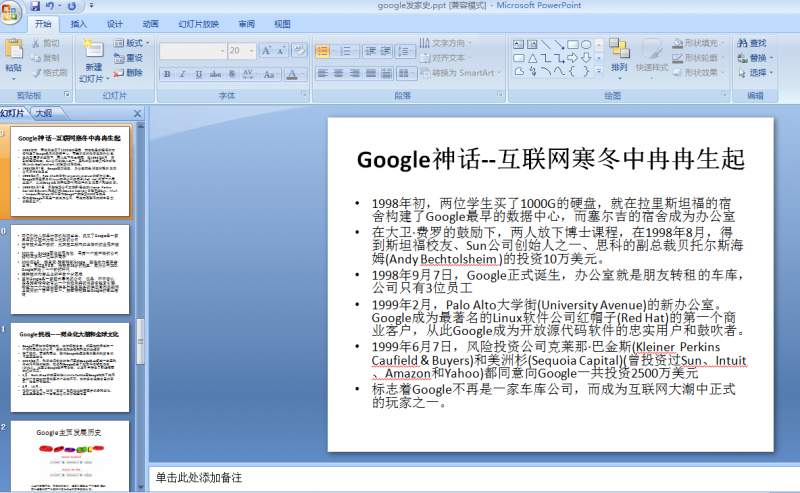Open the Font (字体) group dialog launcher
The width and height of the screenshot is (800, 493).
point(304,94)
